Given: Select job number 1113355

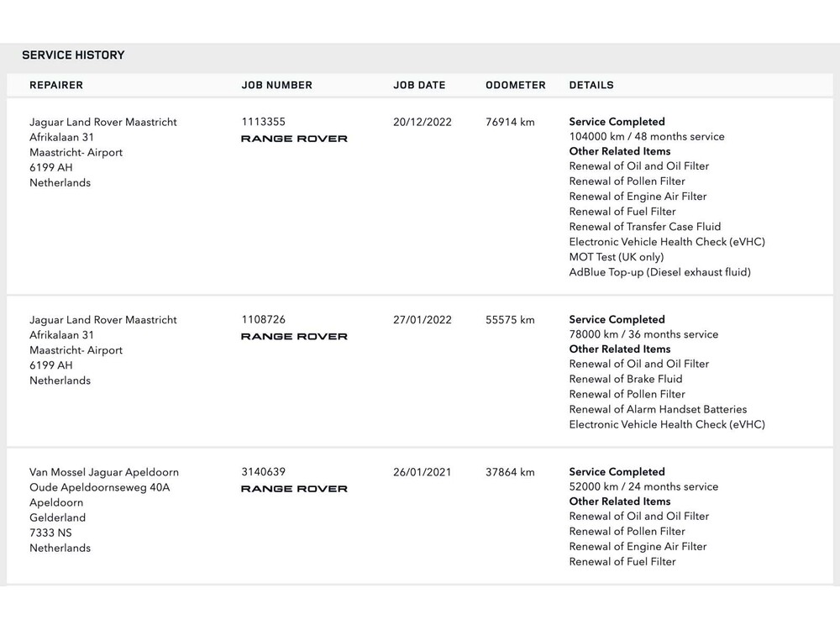Looking at the screenshot, I should pos(264,122).
